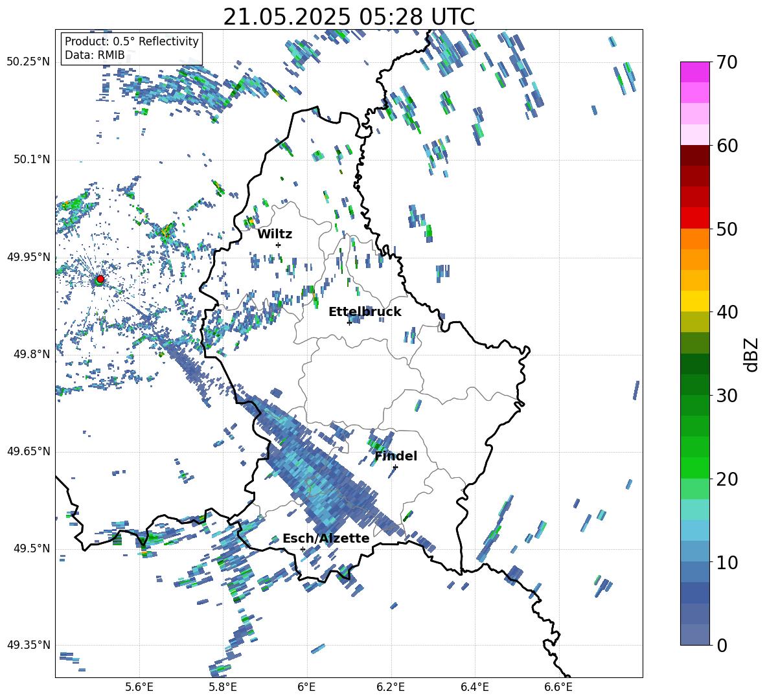Viewport: 767px width, 700px height.
Task: Click the red radar site marker
Action: 100,278
